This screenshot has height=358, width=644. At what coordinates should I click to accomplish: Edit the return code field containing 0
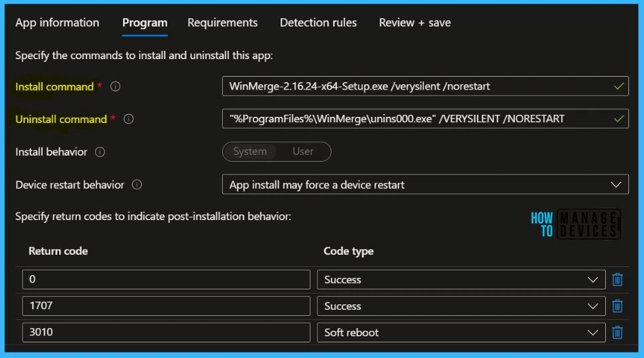point(166,280)
